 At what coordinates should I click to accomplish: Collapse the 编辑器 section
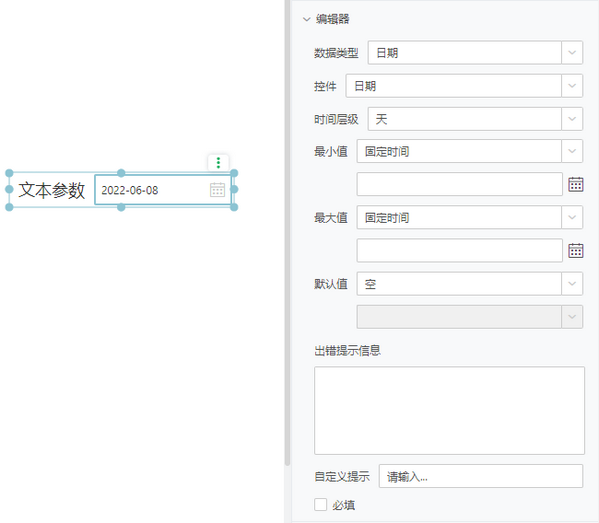coord(306,19)
